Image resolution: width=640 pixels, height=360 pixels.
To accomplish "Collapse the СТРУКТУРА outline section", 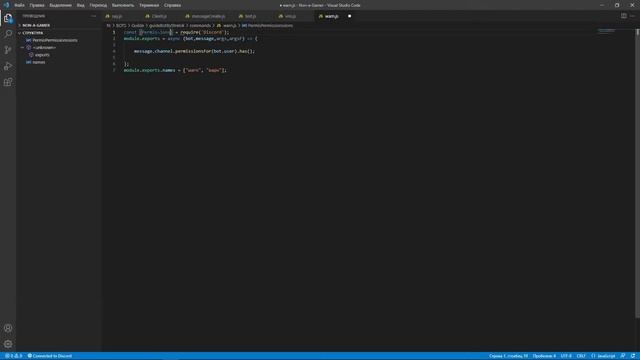I will 59,33.
